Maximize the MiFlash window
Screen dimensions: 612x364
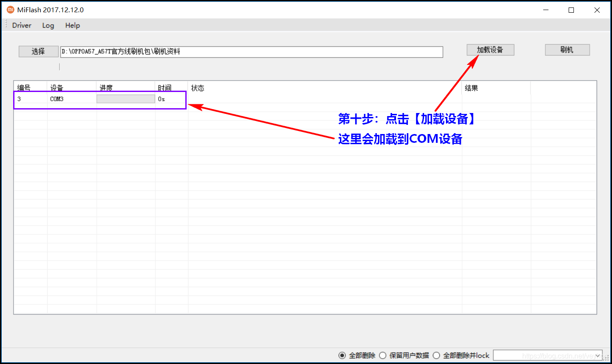571,10
